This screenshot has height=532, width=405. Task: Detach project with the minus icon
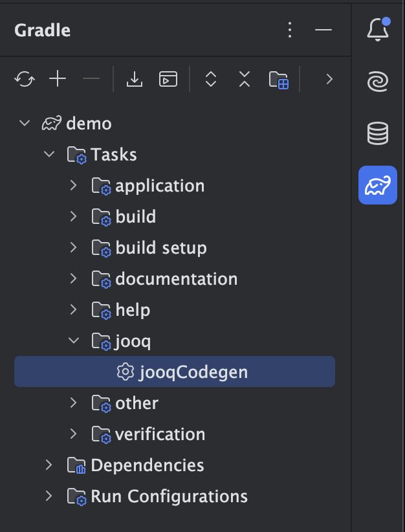coord(91,79)
